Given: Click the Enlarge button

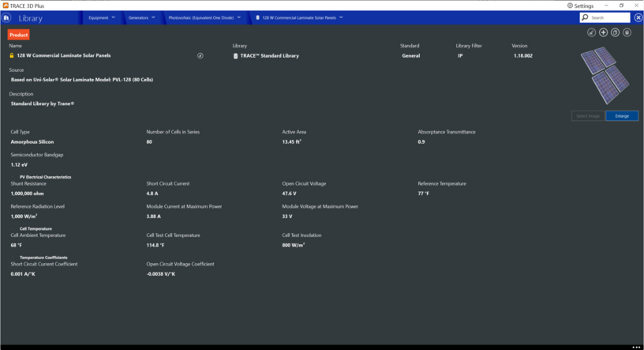Looking at the screenshot, I should [622, 116].
